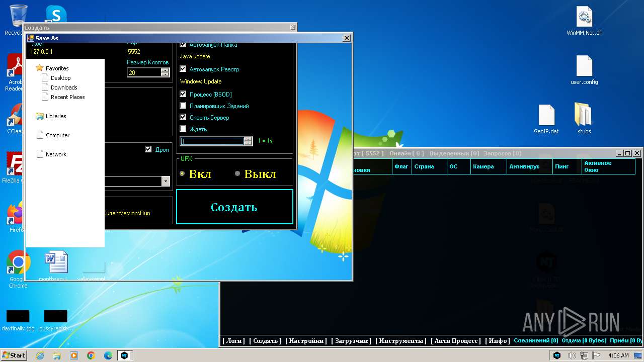The image size is (644, 362).
Task: Select Recent Places under Favorites
Action: tap(63, 97)
